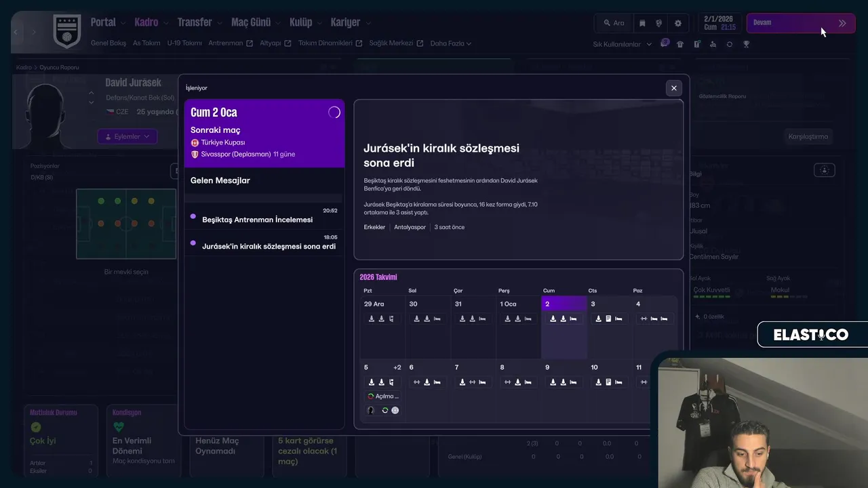Viewport: 868px width, 488px height.
Task: Open the Eylemler dropdown button
Action: [x=127, y=136]
